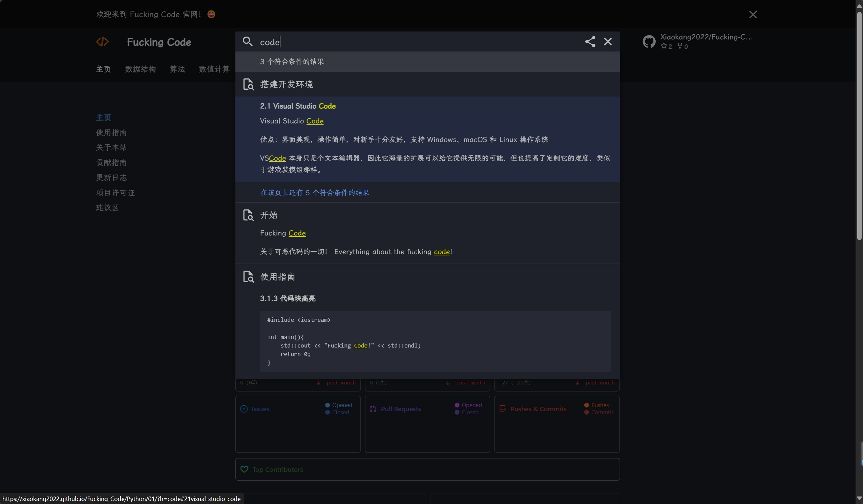Open 关于本站 in the left sidebar

[x=111, y=148]
